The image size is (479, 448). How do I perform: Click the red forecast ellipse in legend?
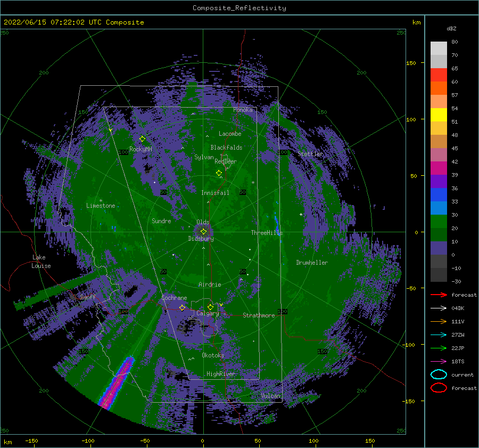439,388
